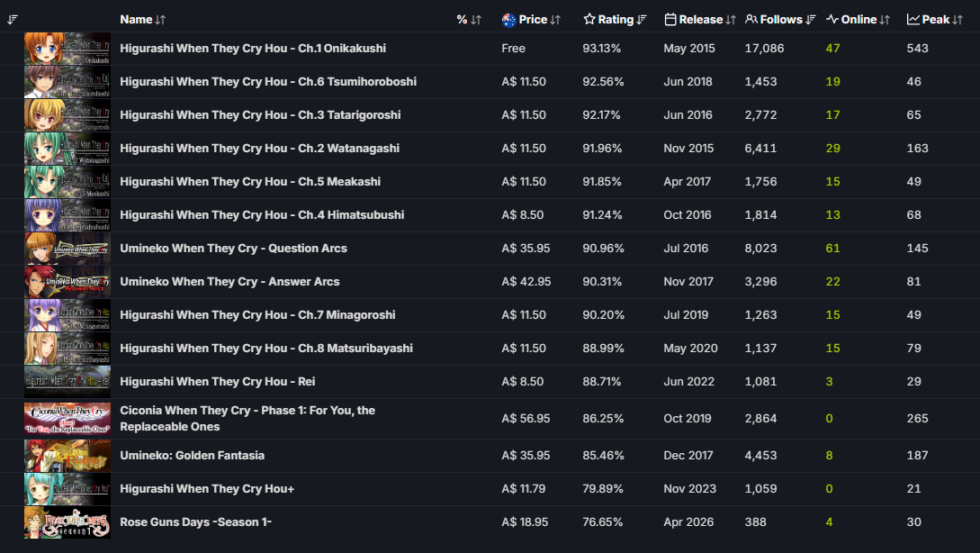Viewport: 980px width, 553px height.
Task: Click the Ch.2 Watanagashi thumbnail
Action: click(x=67, y=149)
